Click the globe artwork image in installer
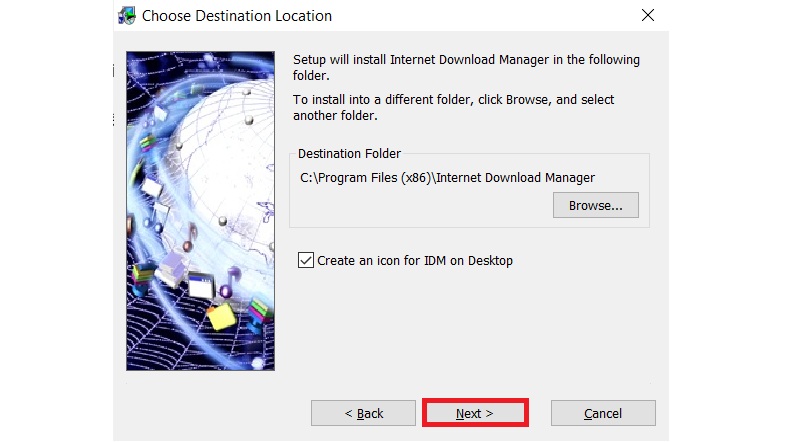The width and height of the screenshot is (800, 442). [201, 211]
